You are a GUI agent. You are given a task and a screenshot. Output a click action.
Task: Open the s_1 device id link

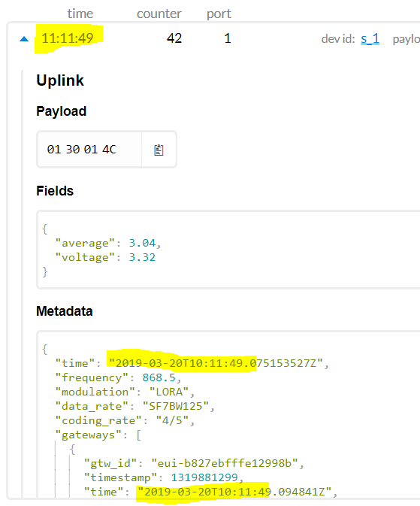[370, 39]
